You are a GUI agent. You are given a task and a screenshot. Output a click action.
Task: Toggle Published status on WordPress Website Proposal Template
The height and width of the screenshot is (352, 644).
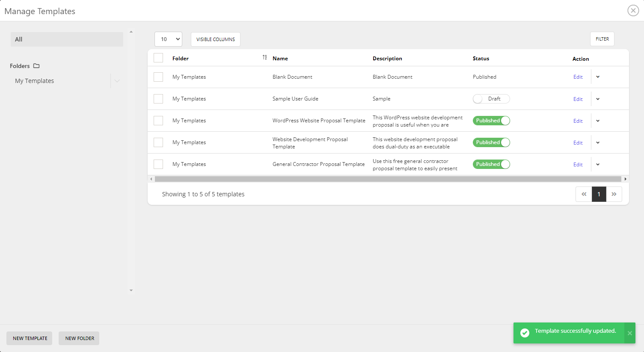tap(491, 120)
